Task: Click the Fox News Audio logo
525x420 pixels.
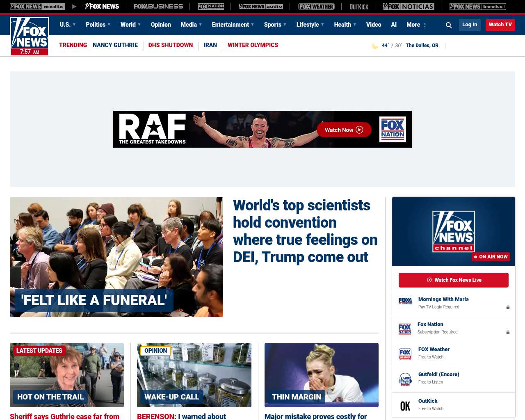Action: click(261, 7)
